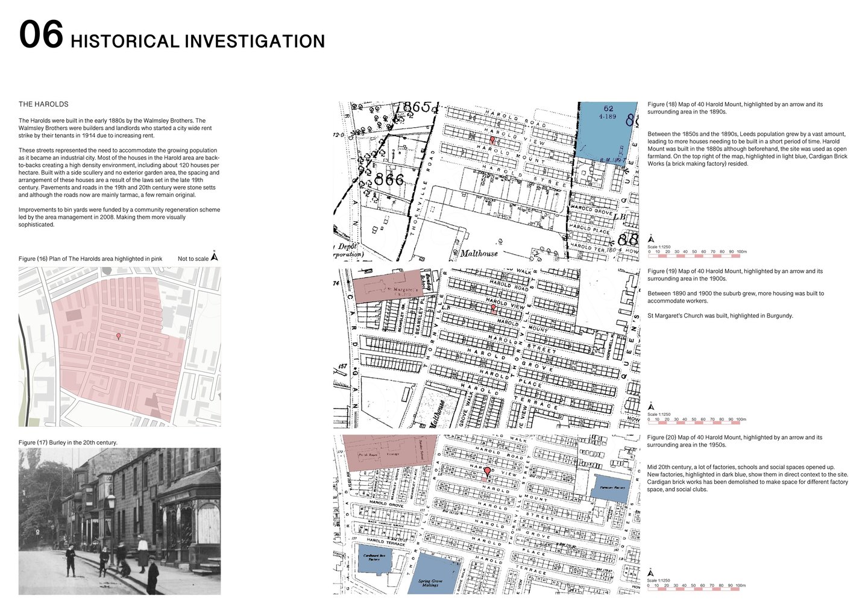Click the north arrow under the Figure (19) text
Image resolution: width=868 pixels, height=613 pixels.
[651, 406]
